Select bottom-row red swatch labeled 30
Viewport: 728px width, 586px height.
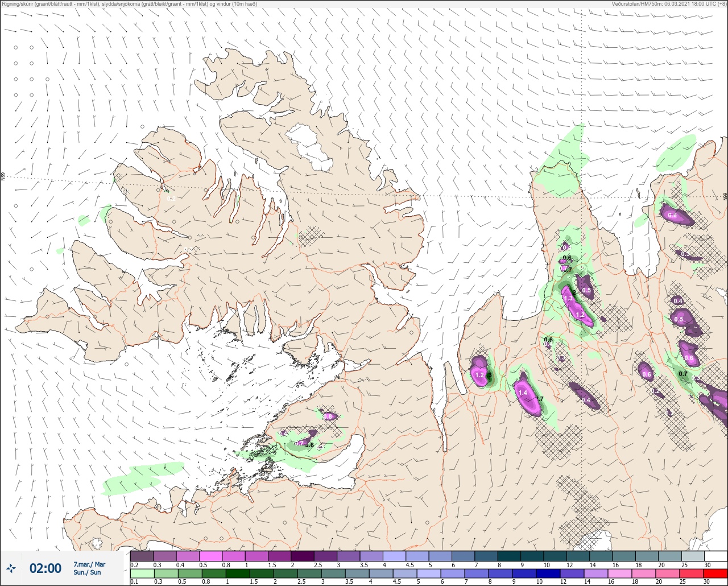pyautogui.click(x=716, y=573)
